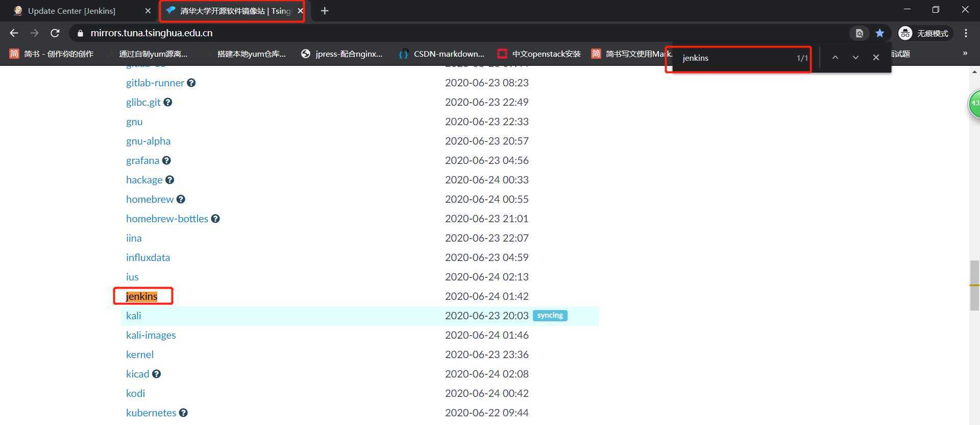
Task: Focus the address bar URL
Action: click(x=151, y=33)
